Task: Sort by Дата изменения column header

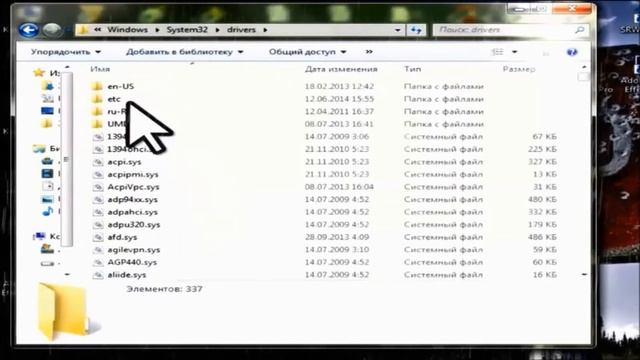Action: point(341,69)
